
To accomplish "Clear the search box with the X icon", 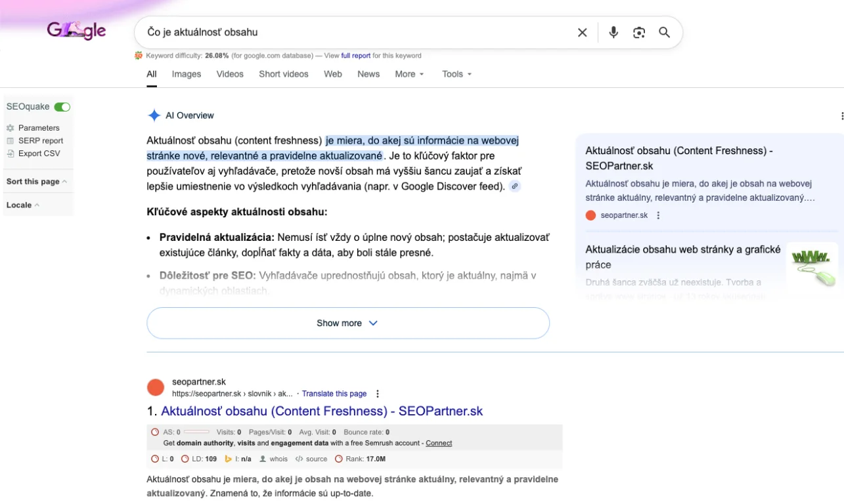I will [x=582, y=32].
